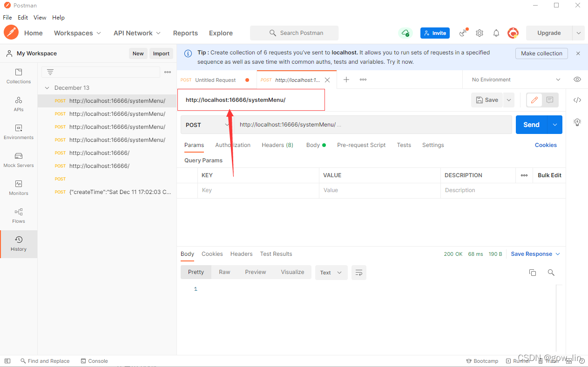
Task: Open the Send options dropdown arrow
Action: coord(554,125)
